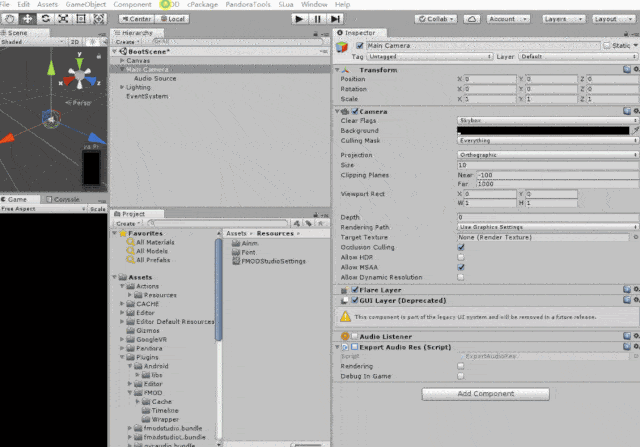Open the Clear Flags dropdown
Image resolution: width=640 pixels, height=447 pixels.
pyautogui.click(x=547, y=120)
